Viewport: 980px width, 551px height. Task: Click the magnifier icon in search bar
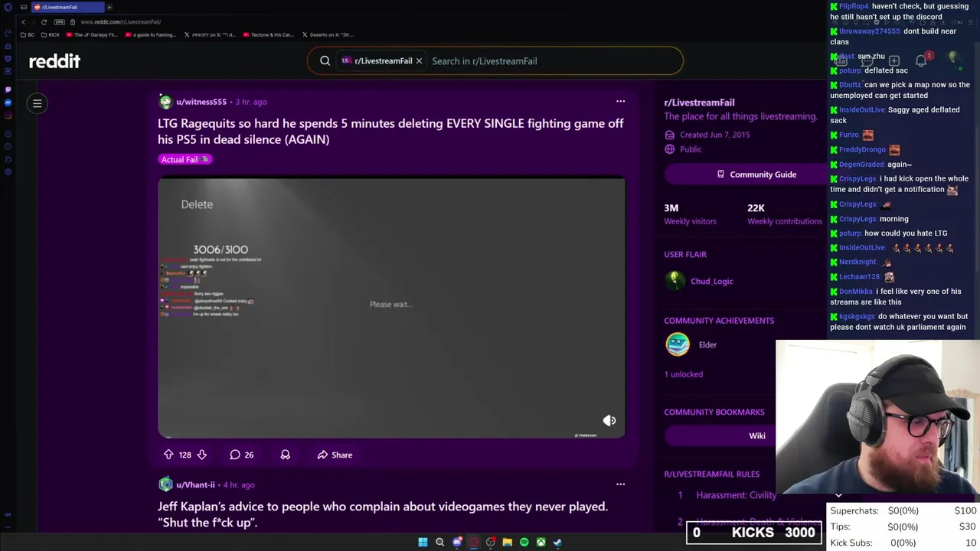(x=325, y=61)
